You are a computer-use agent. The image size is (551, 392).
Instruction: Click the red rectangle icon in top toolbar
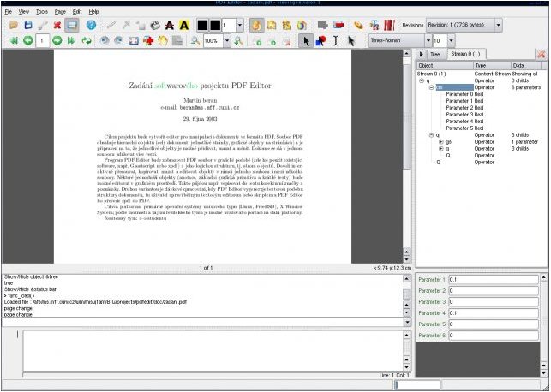(338, 25)
